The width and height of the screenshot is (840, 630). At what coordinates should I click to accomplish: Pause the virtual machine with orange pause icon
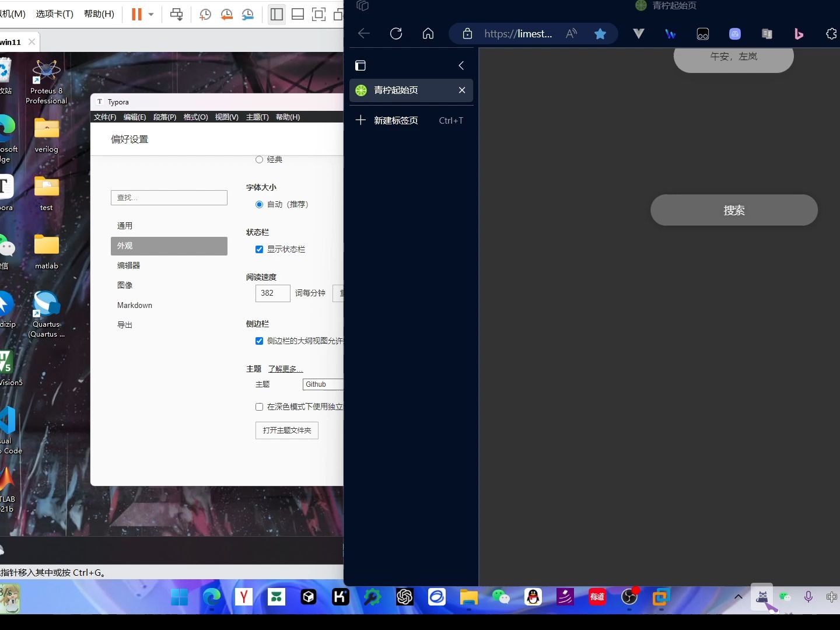136,14
